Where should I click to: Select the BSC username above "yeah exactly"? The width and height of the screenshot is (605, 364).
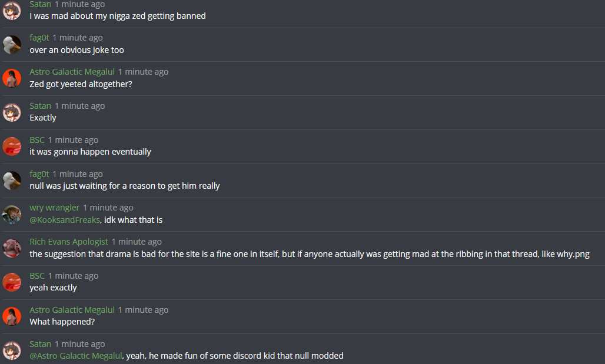[37, 276]
